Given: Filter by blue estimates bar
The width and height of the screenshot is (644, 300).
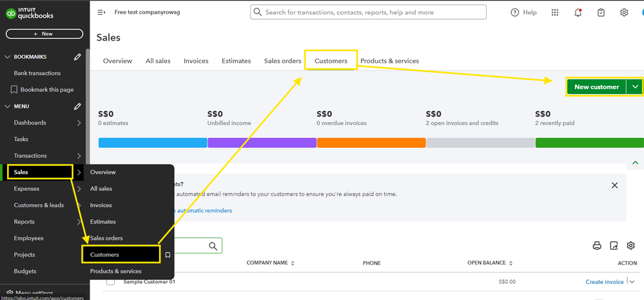Looking at the screenshot, I should (153, 143).
